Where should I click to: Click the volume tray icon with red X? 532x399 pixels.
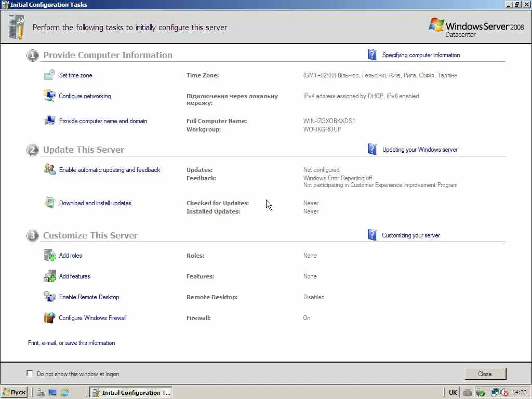[504, 393]
